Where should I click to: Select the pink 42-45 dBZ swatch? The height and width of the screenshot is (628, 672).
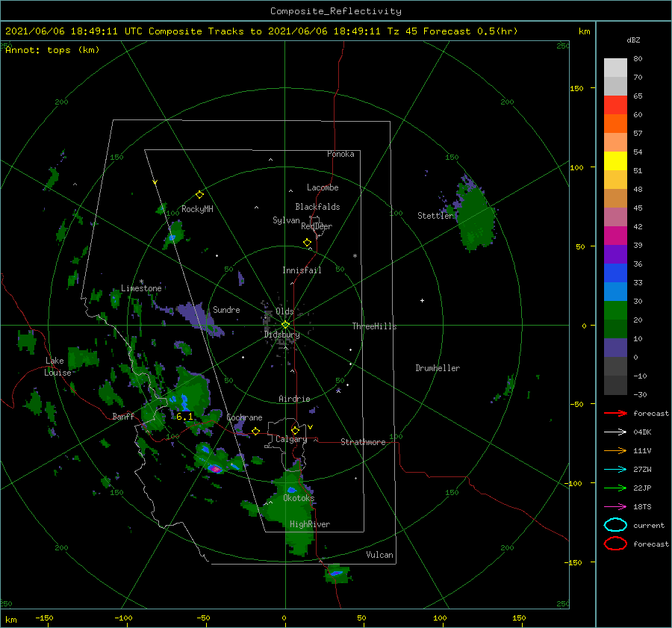click(x=615, y=217)
